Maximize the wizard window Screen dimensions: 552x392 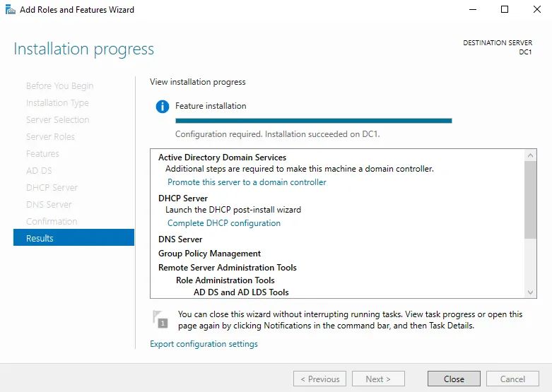pos(504,10)
